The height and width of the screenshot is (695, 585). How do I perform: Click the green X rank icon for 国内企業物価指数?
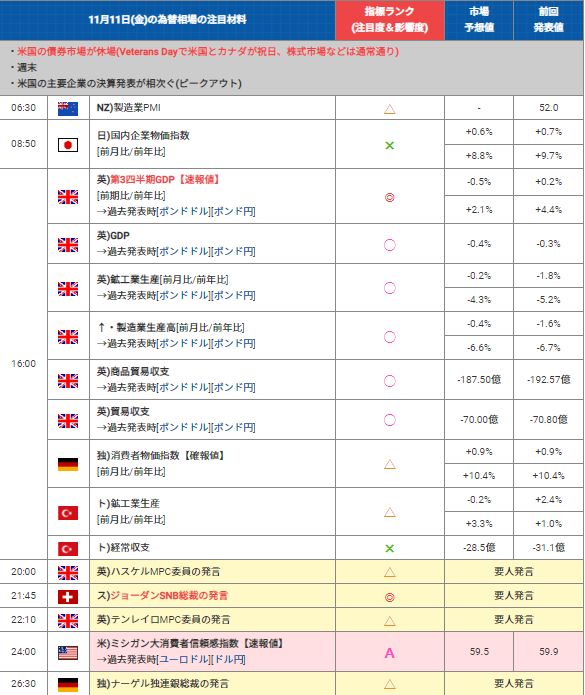point(390,145)
